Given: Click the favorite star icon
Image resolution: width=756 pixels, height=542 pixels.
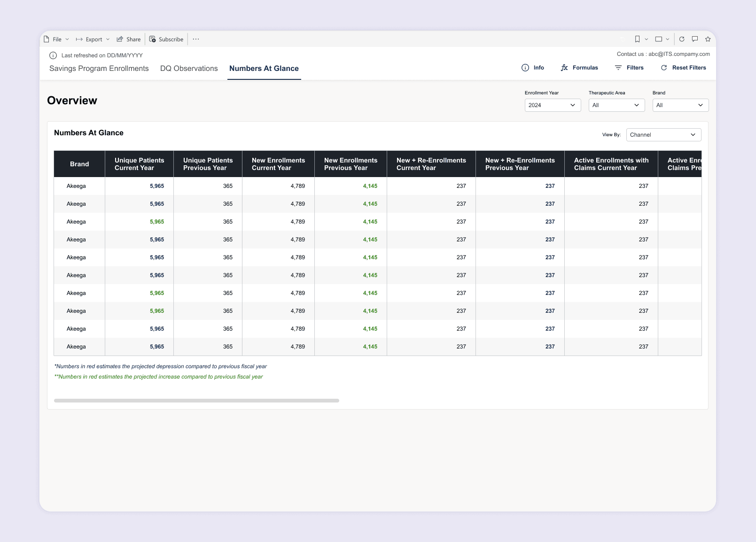Looking at the screenshot, I should coord(708,39).
